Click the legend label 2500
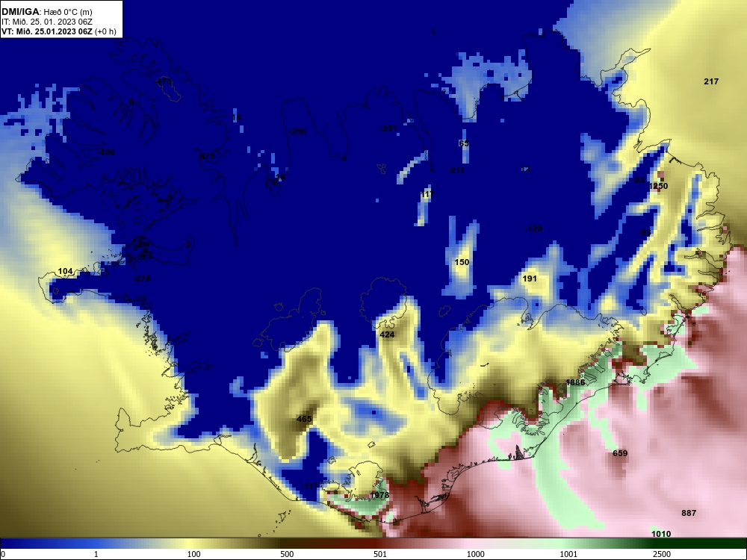 pyautogui.click(x=662, y=554)
